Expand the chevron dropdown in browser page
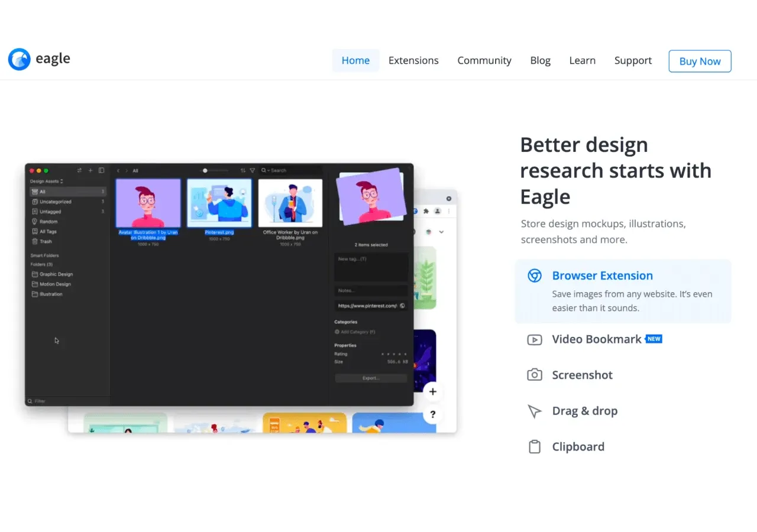This screenshot has height=532, width=757. (441, 232)
